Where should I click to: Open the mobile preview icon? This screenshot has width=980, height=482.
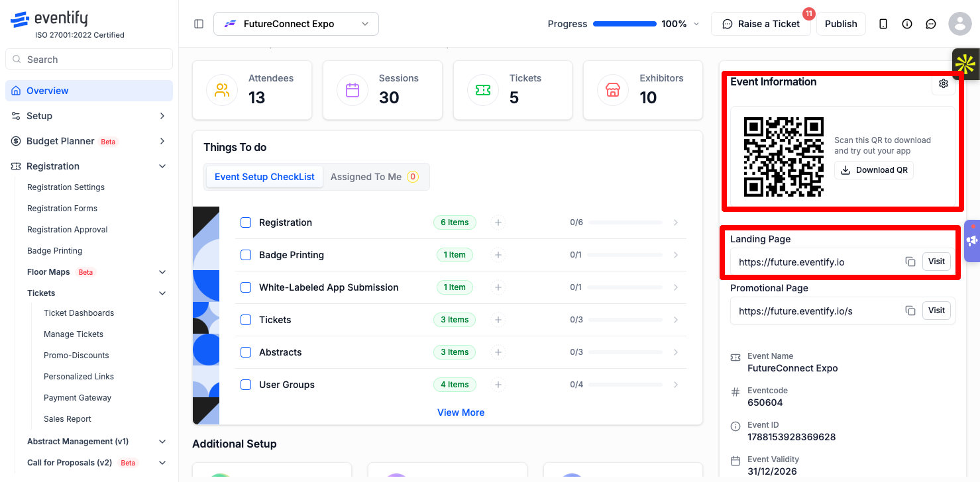[883, 24]
